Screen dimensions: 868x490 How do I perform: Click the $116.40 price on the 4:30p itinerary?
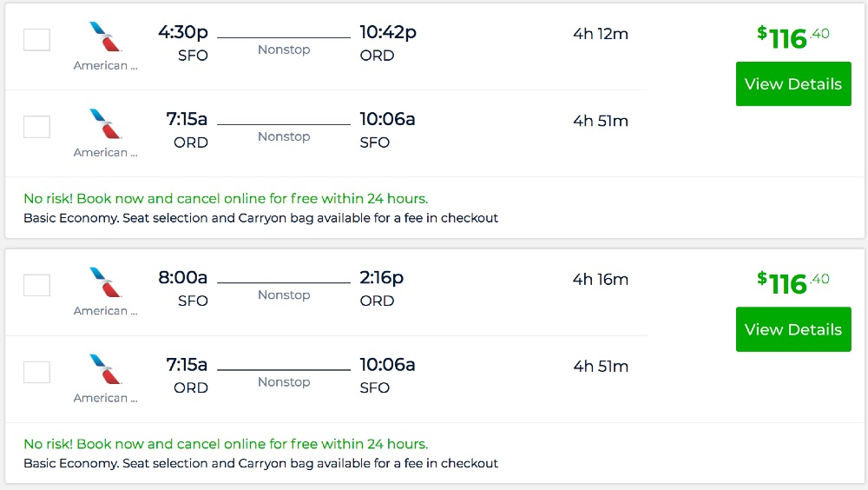[x=792, y=36]
